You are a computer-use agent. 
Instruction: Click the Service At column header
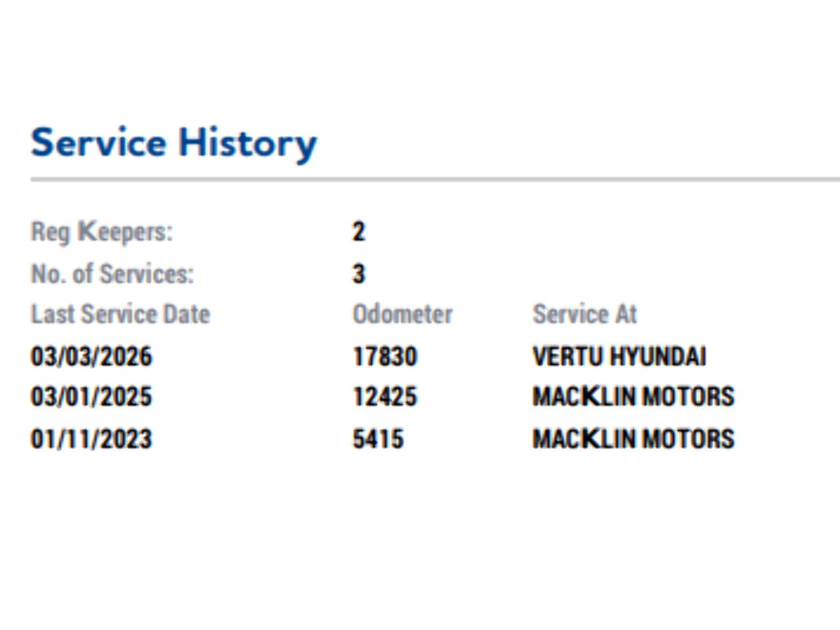point(585,314)
